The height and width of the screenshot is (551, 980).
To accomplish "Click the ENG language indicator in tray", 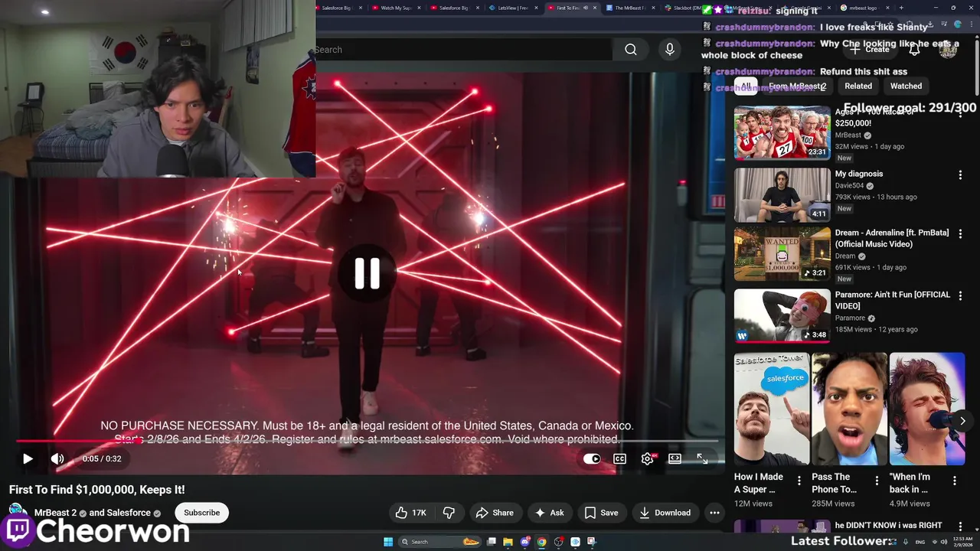I will [x=920, y=542].
